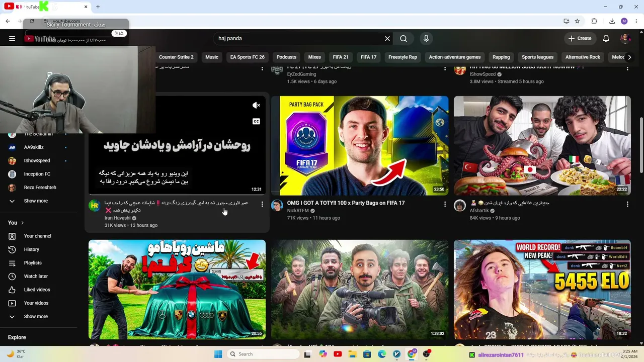Screen dimensions: 644x362
Task: Play the octopus burger food video thumbnail
Action: (x=542, y=146)
